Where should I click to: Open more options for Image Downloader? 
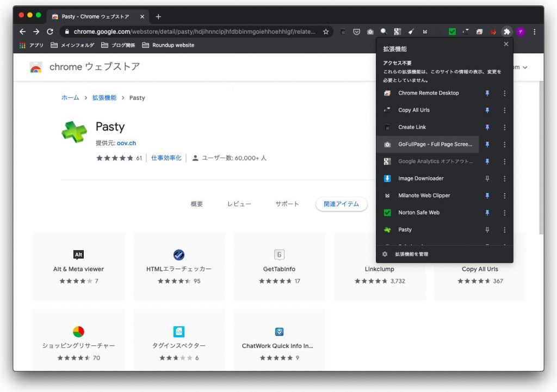(x=504, y=178)
